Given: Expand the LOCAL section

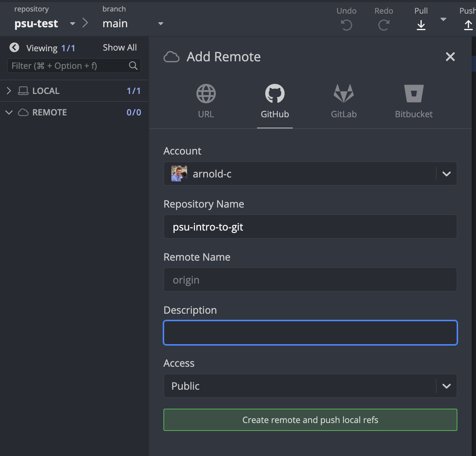Looking at the screenshot, I should 9,91.
